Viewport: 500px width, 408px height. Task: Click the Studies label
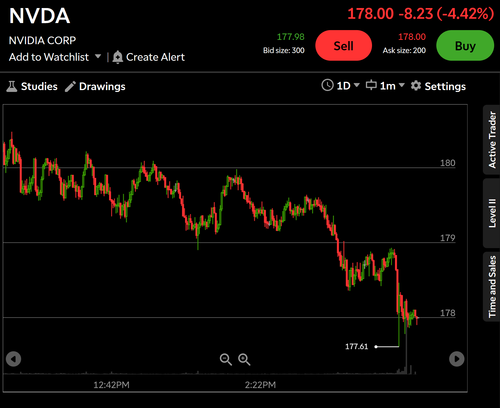(39, 86)
